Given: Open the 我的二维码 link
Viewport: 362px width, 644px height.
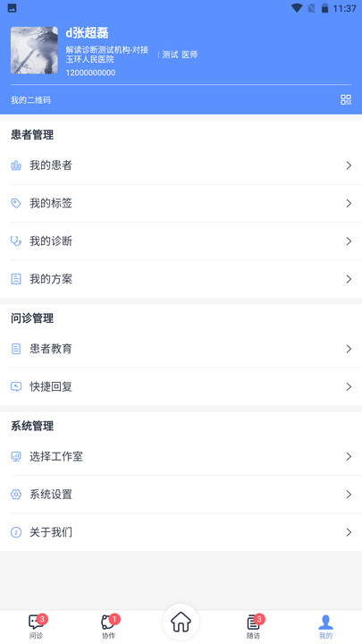Looking at the screenshot, I should coord(30,100).
